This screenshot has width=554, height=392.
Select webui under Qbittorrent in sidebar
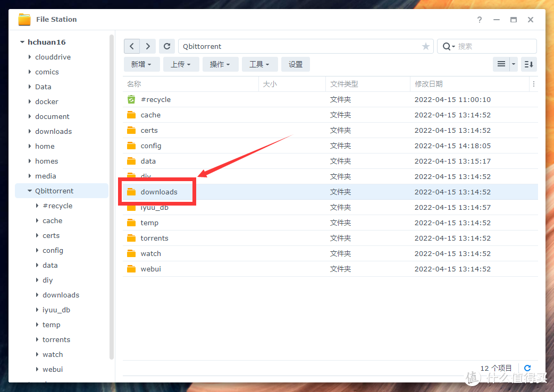coord(53,369)
